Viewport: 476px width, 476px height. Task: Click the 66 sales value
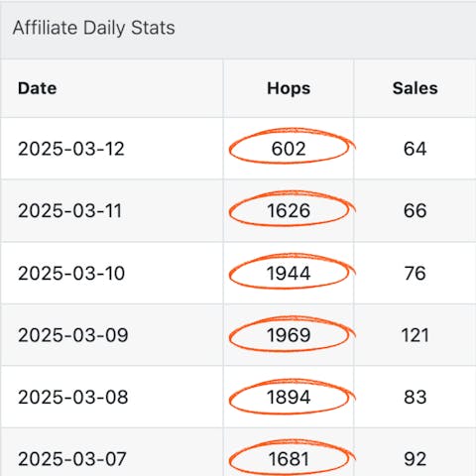click(416, 211)
